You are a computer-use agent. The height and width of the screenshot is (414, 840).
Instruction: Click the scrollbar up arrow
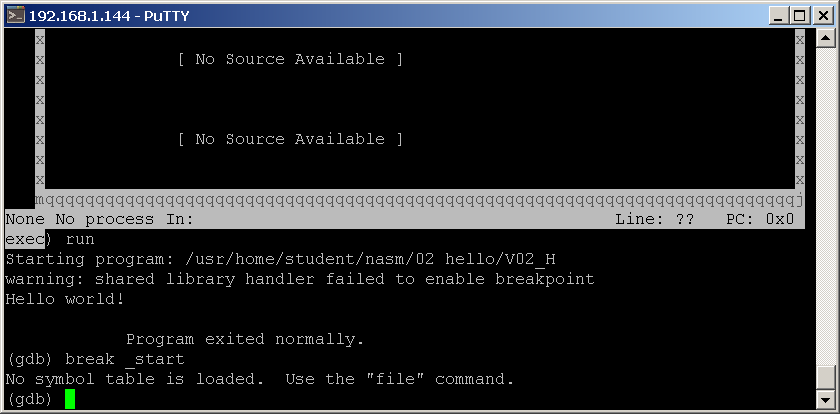click(824, 39)
